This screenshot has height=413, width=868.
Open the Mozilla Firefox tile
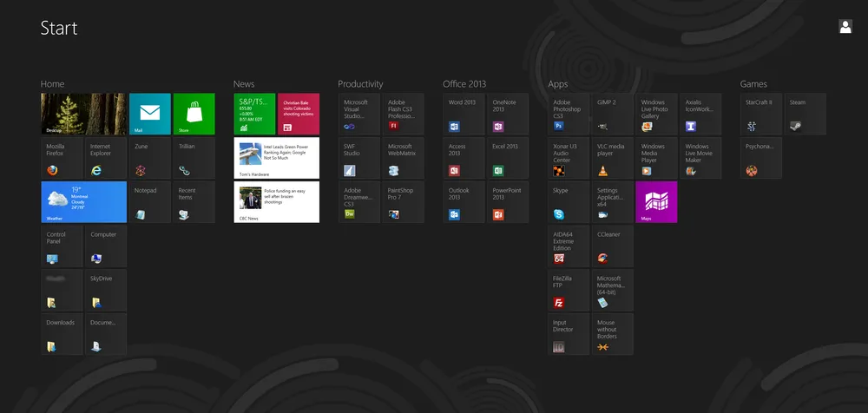pyautogui.click(x=62, y=158)
